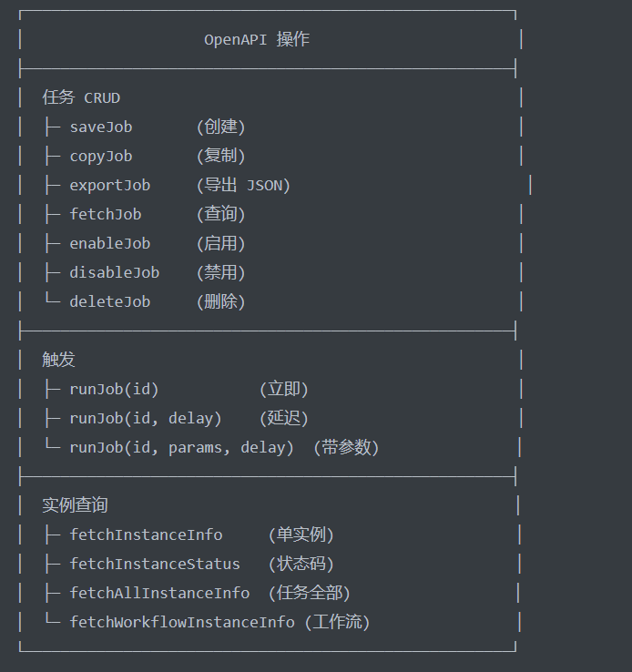632x672 pixels.
Task: Click the copyJob entry
Action: point(101,157)
